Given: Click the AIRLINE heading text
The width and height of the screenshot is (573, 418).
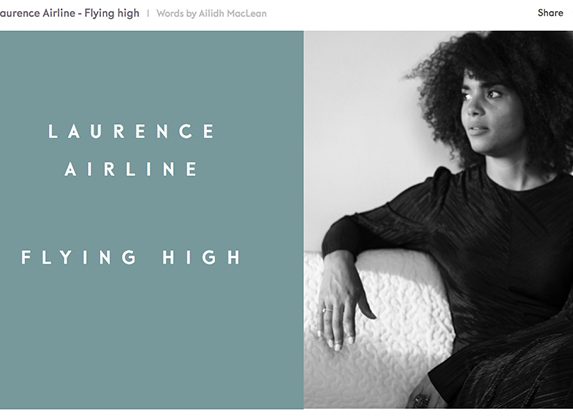Looking at the screenshot, I should point(132,169).
